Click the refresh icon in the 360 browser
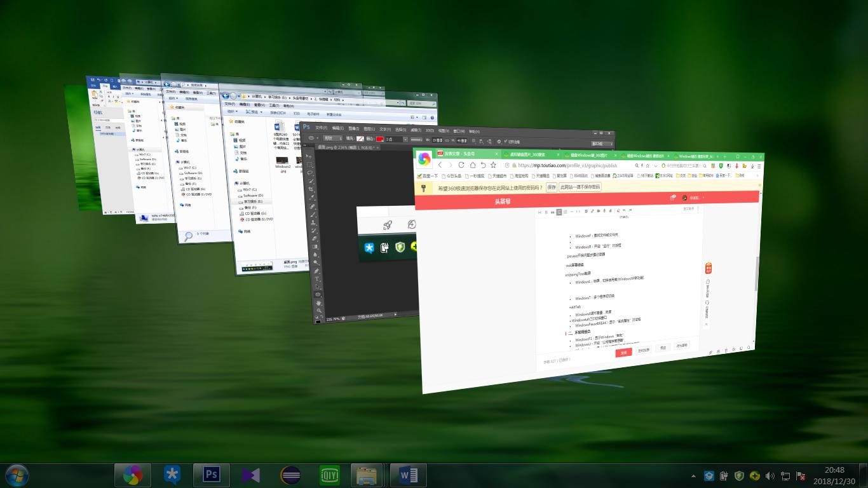 pos(461,165)
